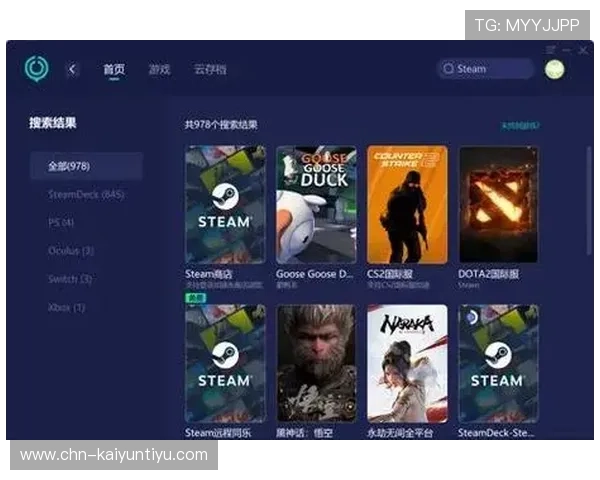Open the DOTA2 cover thumbnail

(x=498, y=205)
